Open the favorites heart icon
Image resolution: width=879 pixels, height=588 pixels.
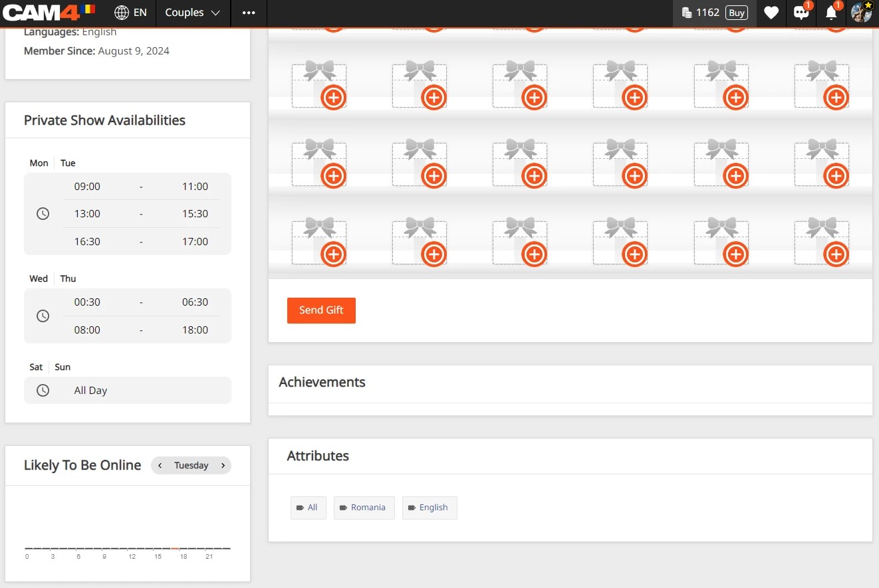771,13
